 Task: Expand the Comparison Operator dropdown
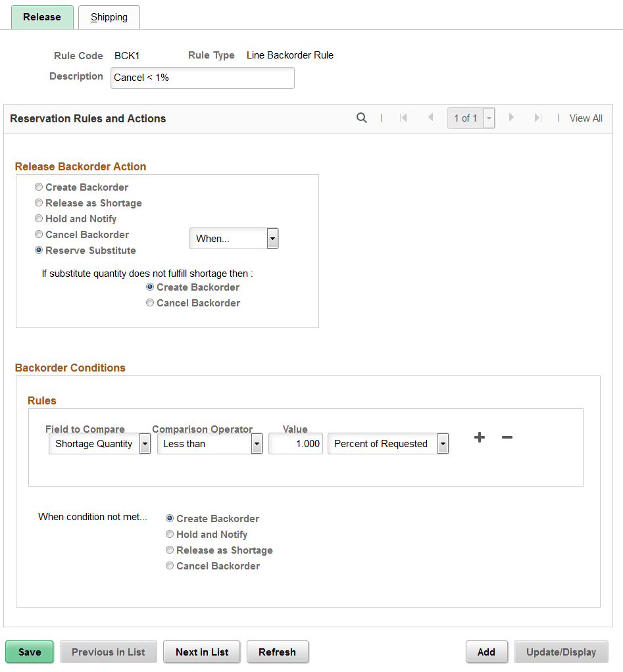257,444
